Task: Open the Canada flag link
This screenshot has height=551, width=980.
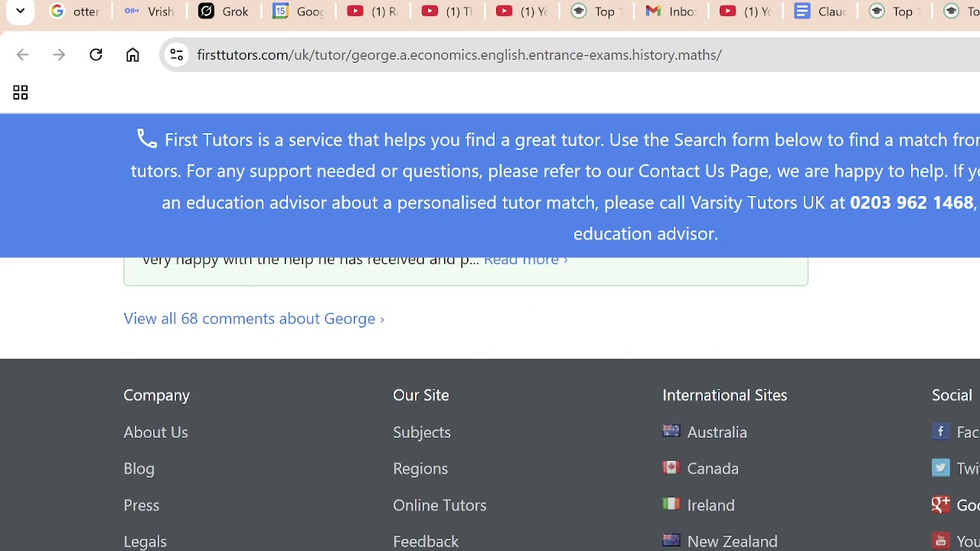Action: [x=671, y=468]
